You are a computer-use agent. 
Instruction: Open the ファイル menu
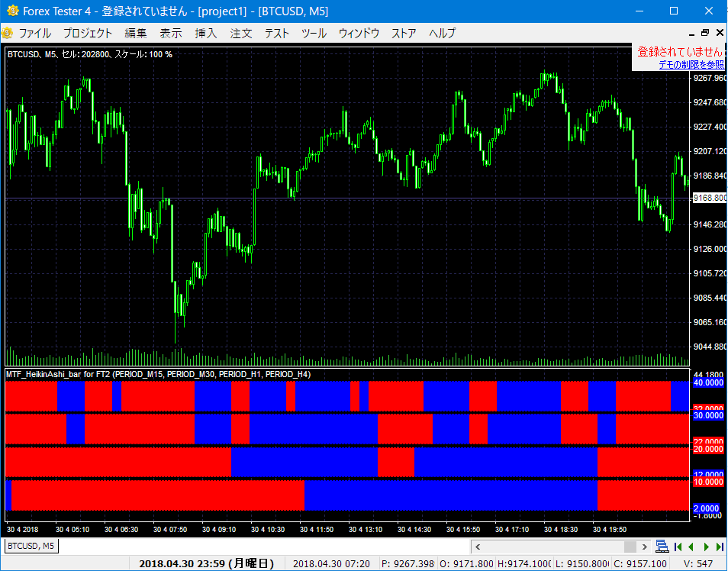coord(35,34)
